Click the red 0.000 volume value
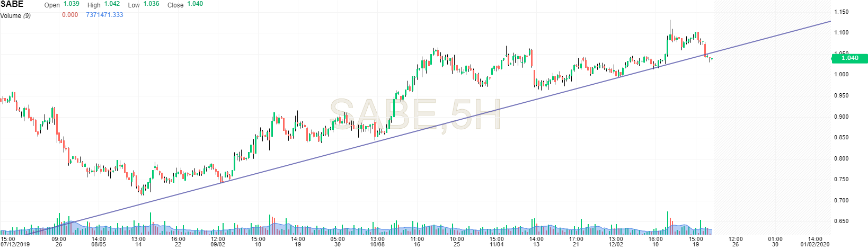This screenshot has height=249, width=868. pyautogui.click(x=70, y=15)
